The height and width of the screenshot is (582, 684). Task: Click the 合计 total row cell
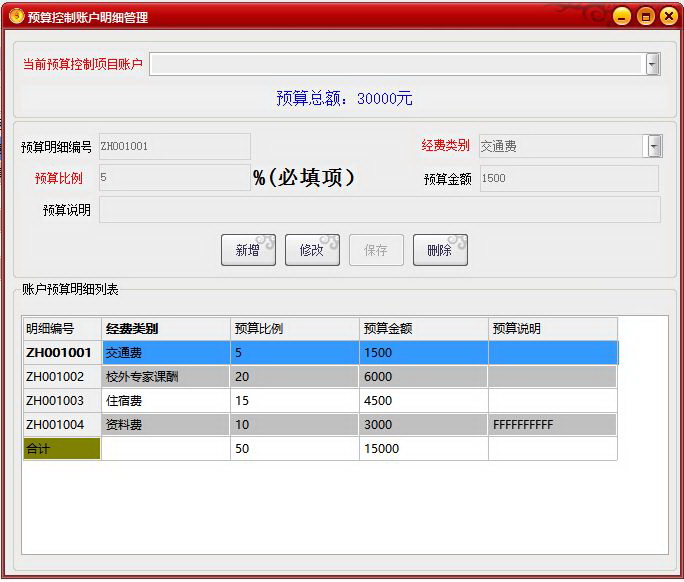coord(62,448)
